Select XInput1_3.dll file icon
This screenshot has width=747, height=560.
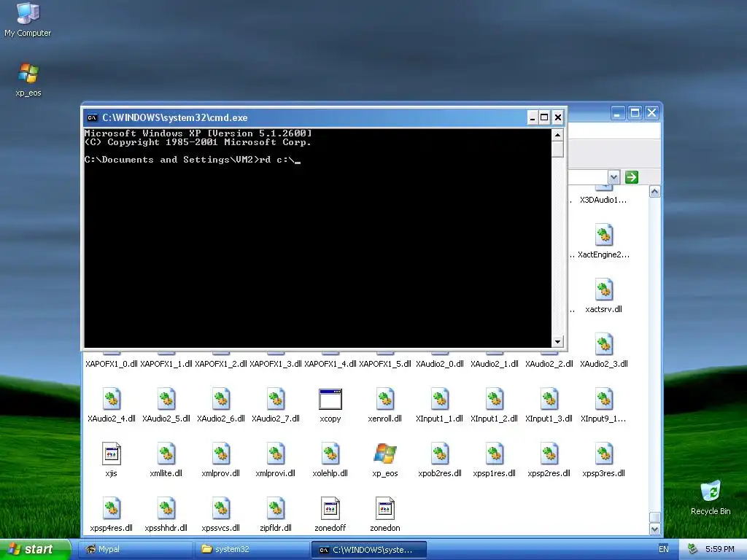(x=549, y=399)
